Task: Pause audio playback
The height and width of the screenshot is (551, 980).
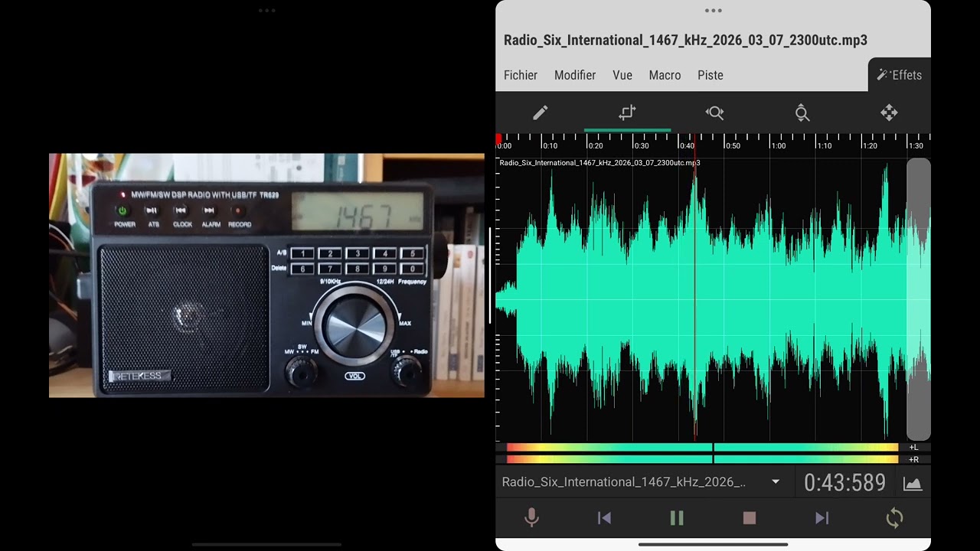Action: click(x=677, y=518)
